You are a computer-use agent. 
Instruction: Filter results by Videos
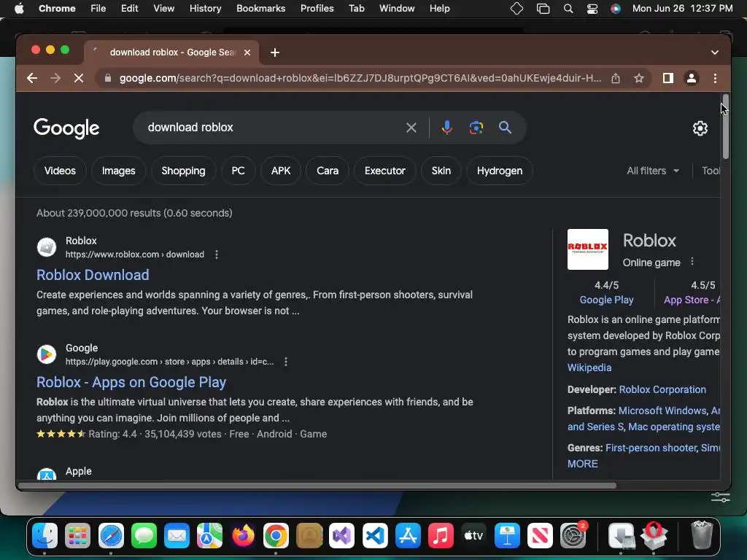[x=60, y=171]
